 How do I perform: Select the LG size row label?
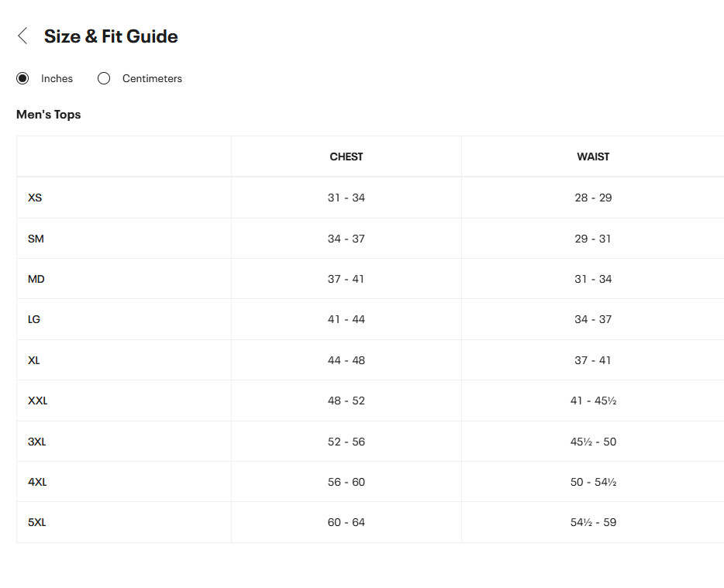coord(34,319)
